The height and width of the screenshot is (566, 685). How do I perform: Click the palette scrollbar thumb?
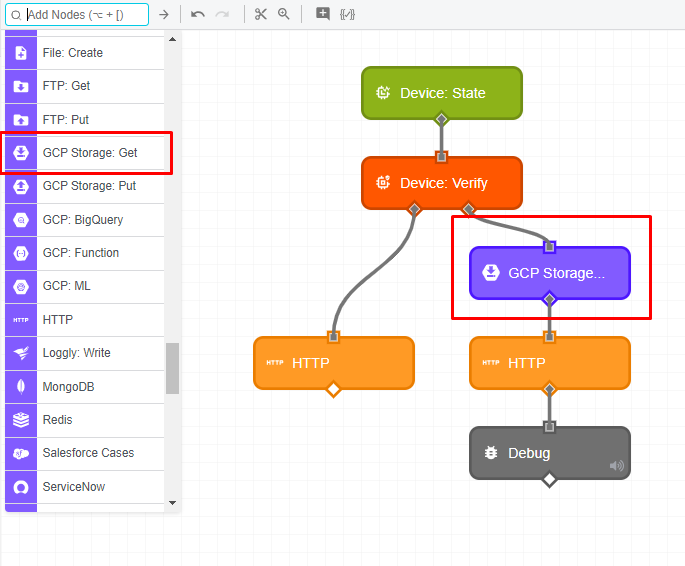point(173,368)
